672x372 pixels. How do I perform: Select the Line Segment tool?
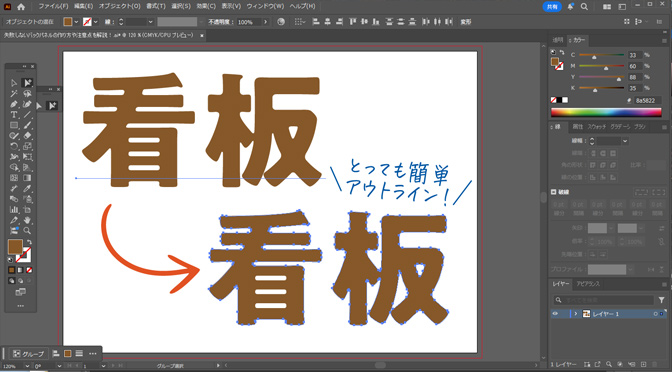[27, 115]
